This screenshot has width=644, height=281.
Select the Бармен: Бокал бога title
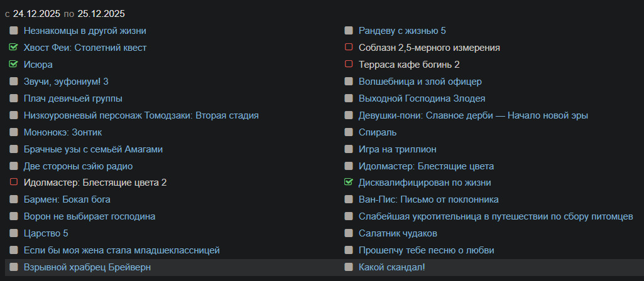click(x=67, y=199)
